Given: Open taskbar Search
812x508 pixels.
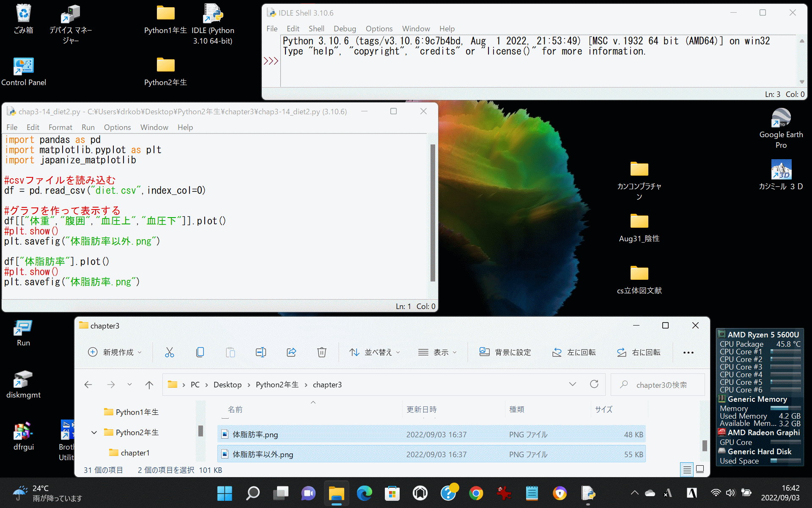Looking at the screenshot, I should click(x=252, y=493).
